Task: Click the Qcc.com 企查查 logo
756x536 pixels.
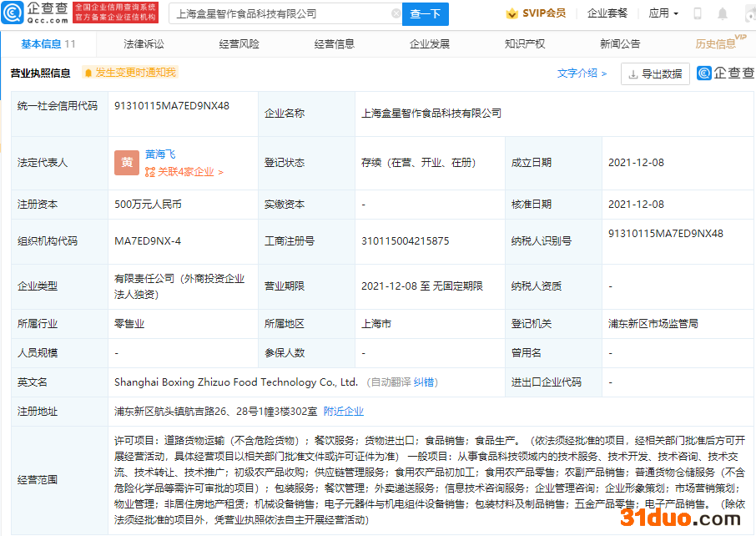Action: pyautogui.click(x=35, y=13)
